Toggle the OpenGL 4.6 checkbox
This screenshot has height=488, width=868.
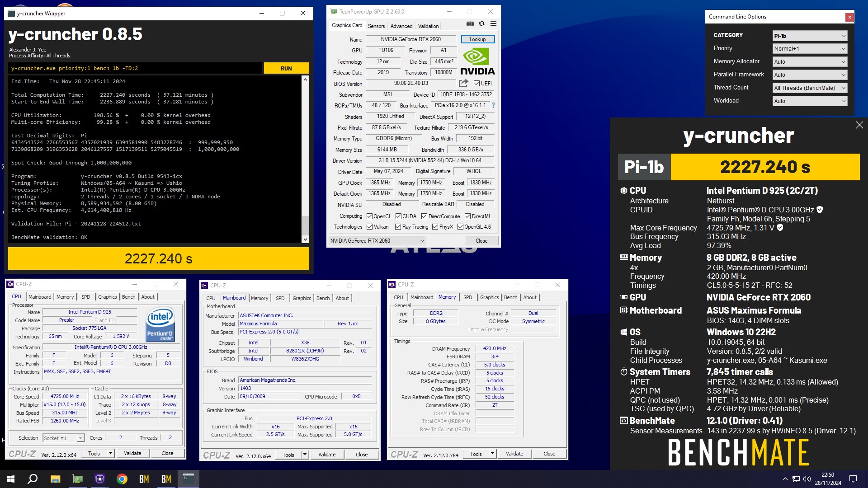[460, 227]
